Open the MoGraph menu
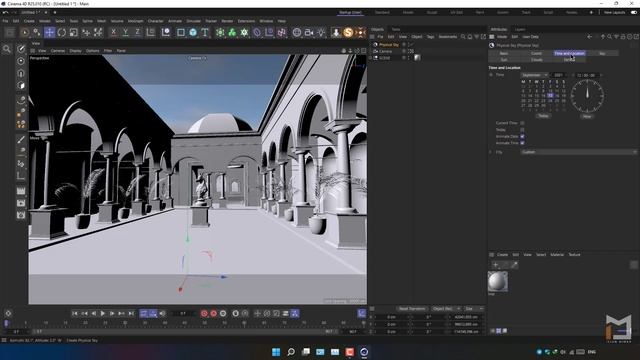This screenshot has width=640, height=360. coord(136,21)
